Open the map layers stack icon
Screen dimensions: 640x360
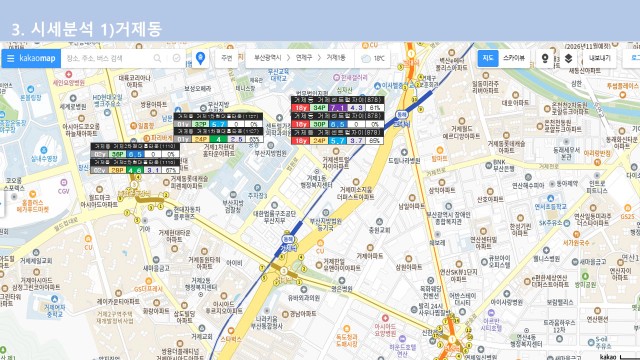click(568, 58)
